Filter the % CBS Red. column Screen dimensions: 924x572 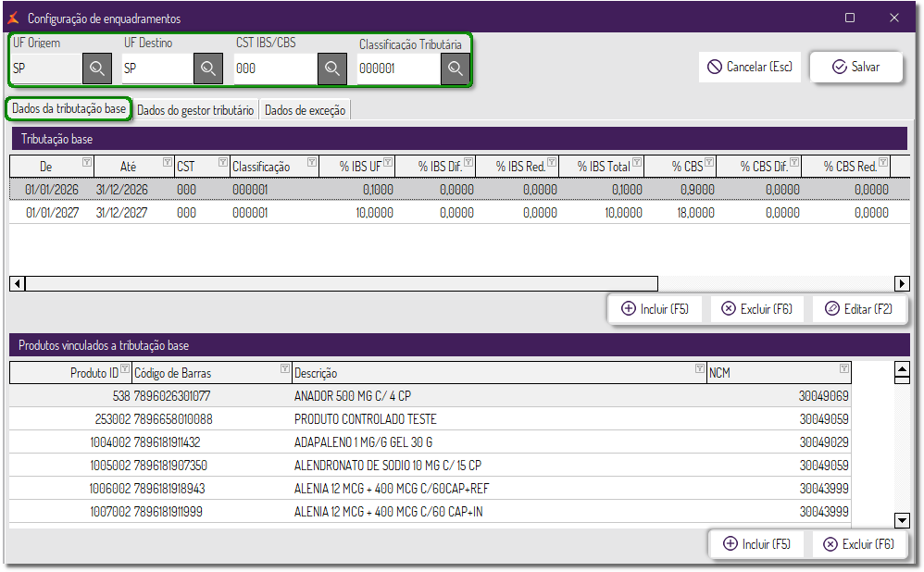coord(883,162)
